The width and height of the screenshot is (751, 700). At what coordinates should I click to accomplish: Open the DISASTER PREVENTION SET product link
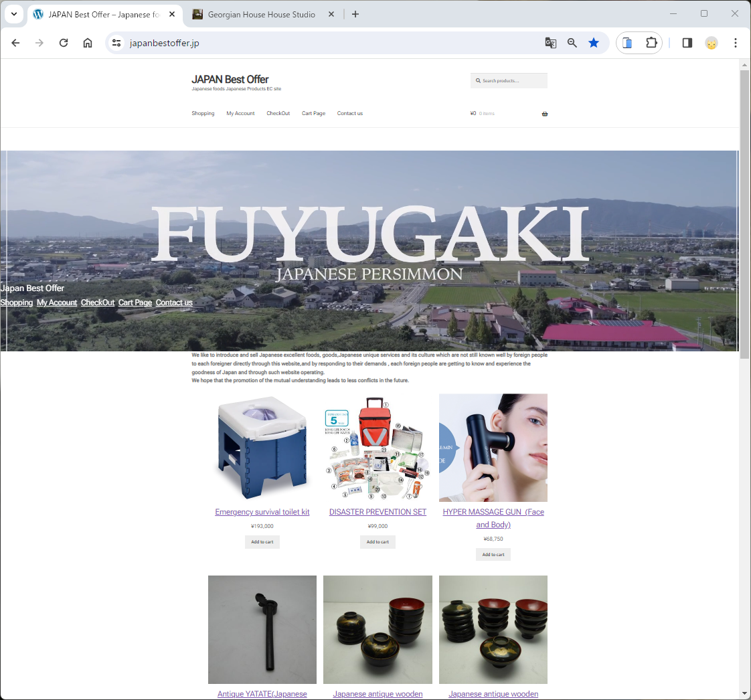click(378, 512)
